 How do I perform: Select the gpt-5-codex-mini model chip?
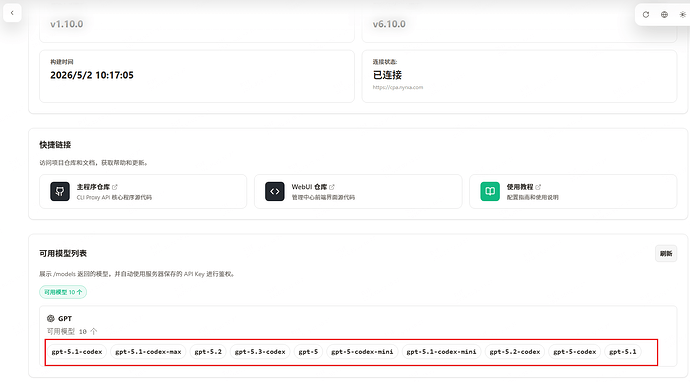point(362,352)
